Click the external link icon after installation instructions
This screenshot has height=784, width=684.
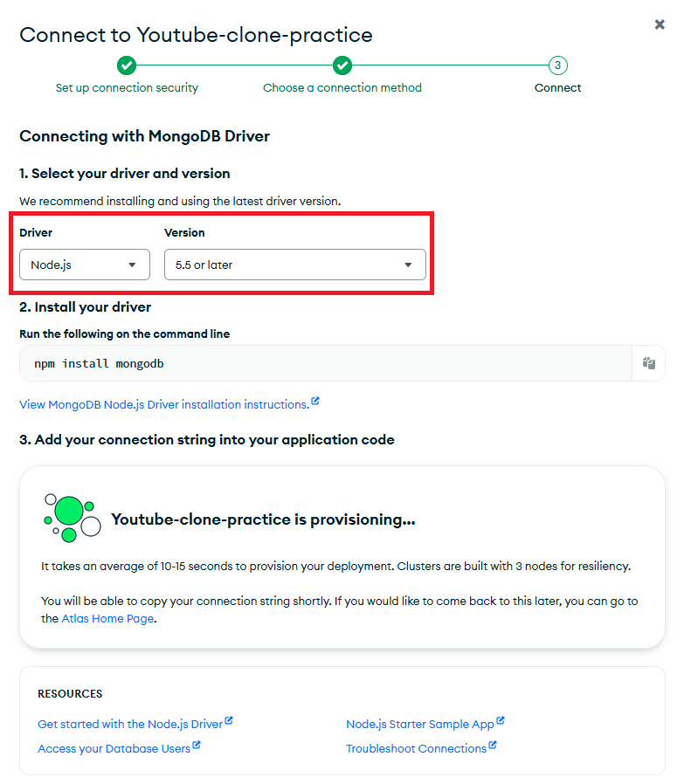(x=315, y=401)
